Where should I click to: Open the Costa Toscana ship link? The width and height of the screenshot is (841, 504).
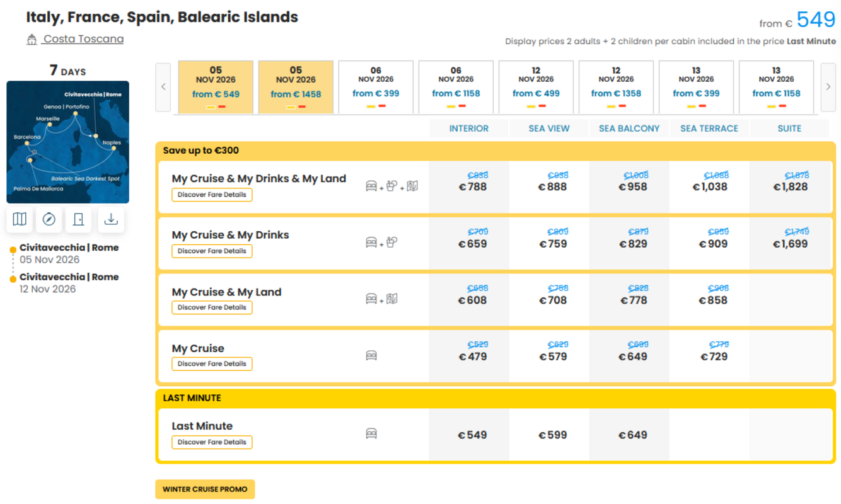point(83,39)
